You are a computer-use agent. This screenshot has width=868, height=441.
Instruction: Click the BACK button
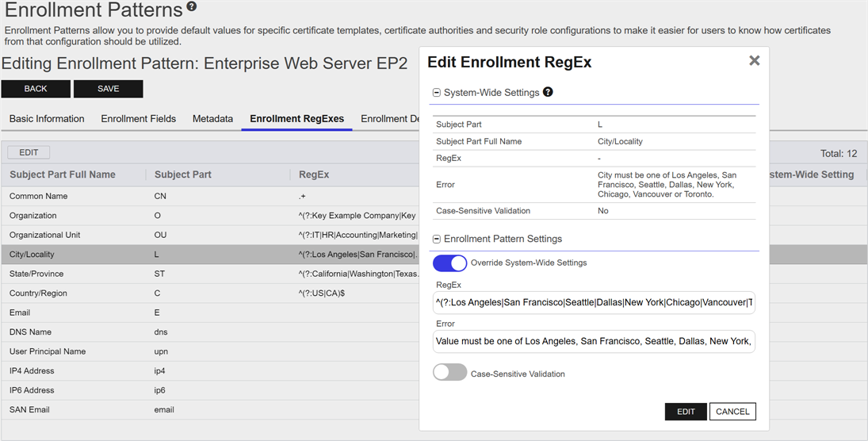(36, 89)
